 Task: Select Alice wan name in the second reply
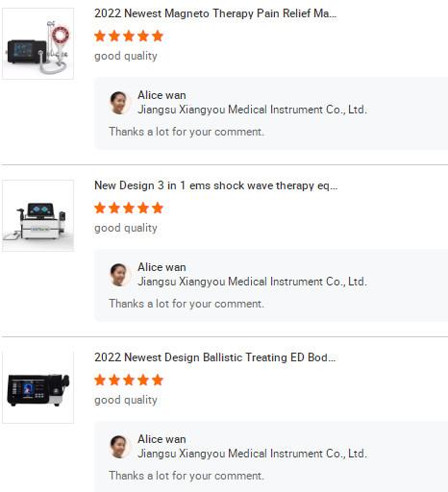[162, 267]
